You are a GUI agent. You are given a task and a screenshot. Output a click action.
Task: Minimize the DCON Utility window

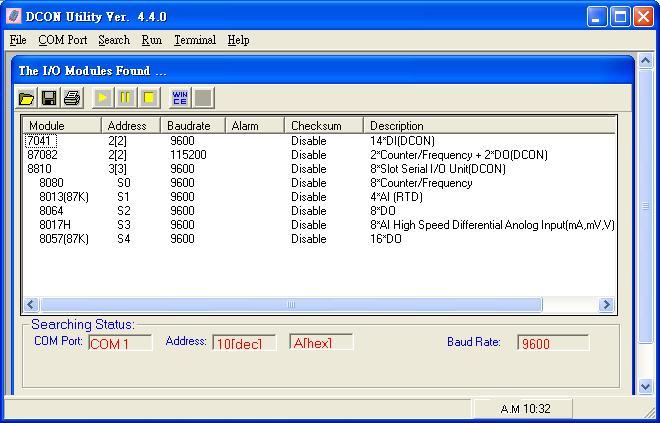point(597,17)
